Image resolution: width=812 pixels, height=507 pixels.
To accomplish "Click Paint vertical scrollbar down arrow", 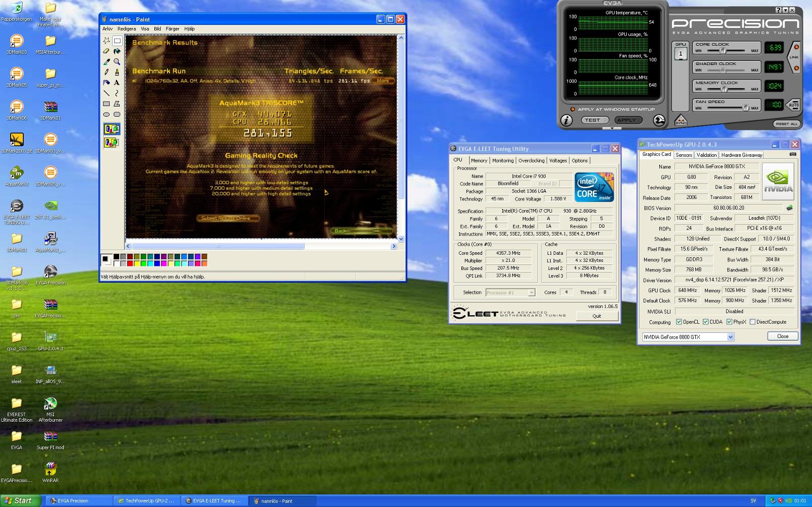I will [401, 239].
